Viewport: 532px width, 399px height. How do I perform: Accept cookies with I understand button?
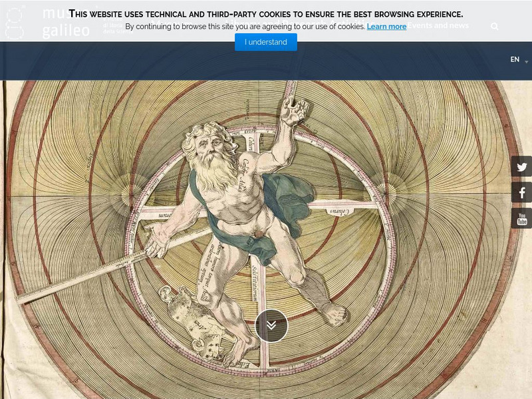[265, 42]
